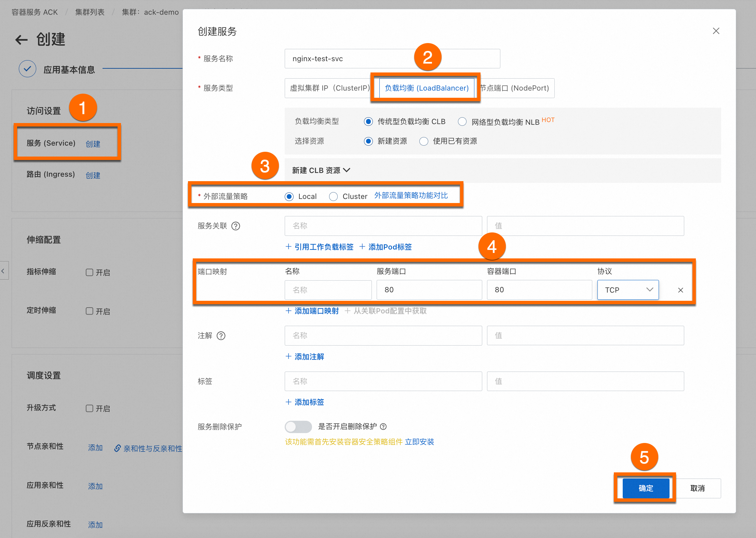Click 添加注解

click(305, 357)
